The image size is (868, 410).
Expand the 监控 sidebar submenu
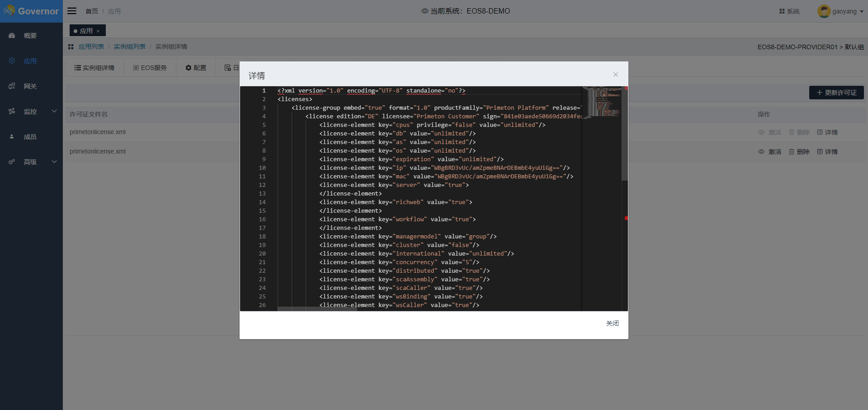click(54, 112)
